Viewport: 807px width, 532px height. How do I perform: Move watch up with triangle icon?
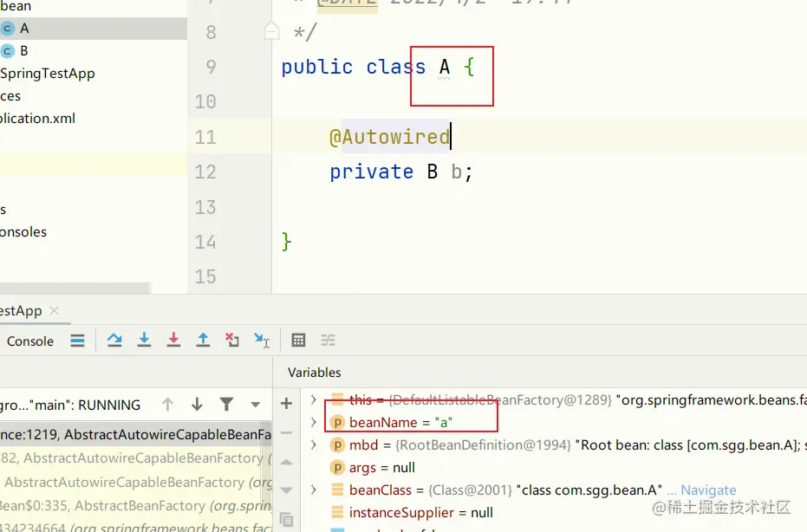click(287, 462)
